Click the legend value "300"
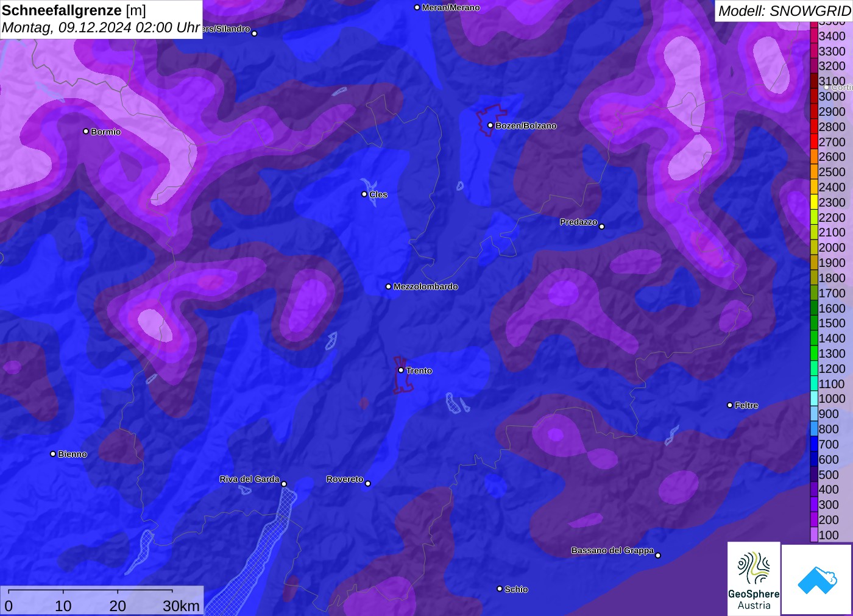 pyautogui.click(x=829, y=504)
